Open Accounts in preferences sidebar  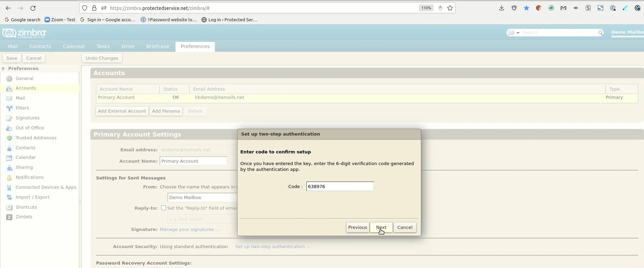pyautogui.click(x=26, y=88)
